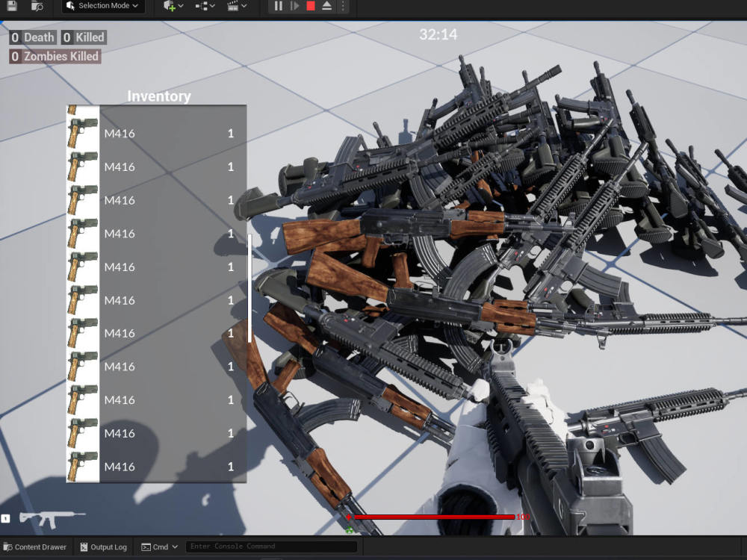Click the red health bar
Image resolution: width=747 pixels, height=560 pixels.
point(433,517)
